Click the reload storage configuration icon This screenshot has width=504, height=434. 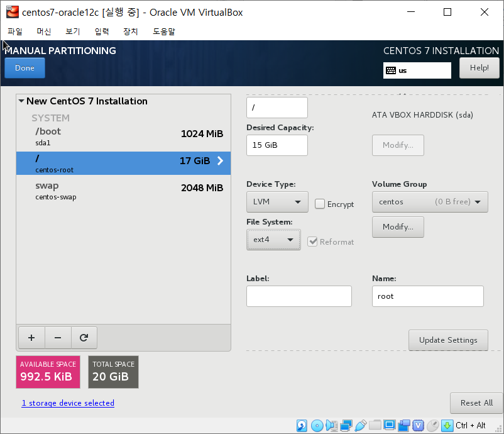coord(84,338)
